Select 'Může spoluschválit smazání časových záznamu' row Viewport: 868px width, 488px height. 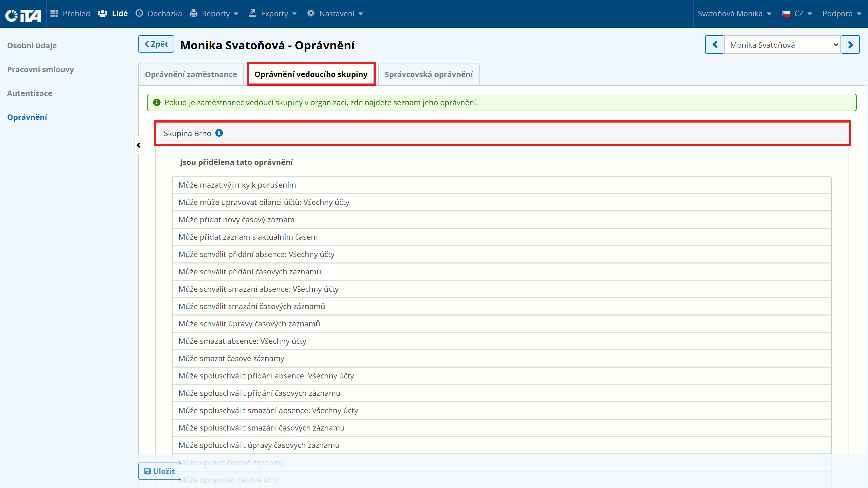[x=502, y=428]
